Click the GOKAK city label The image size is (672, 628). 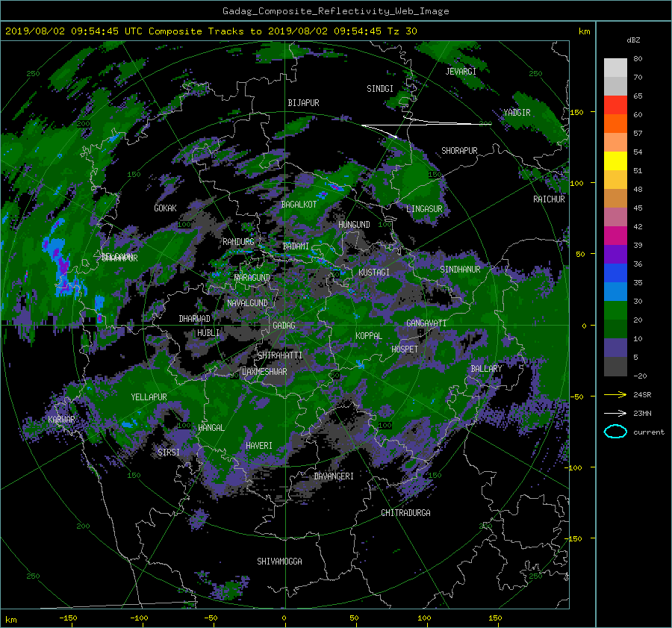165,208
